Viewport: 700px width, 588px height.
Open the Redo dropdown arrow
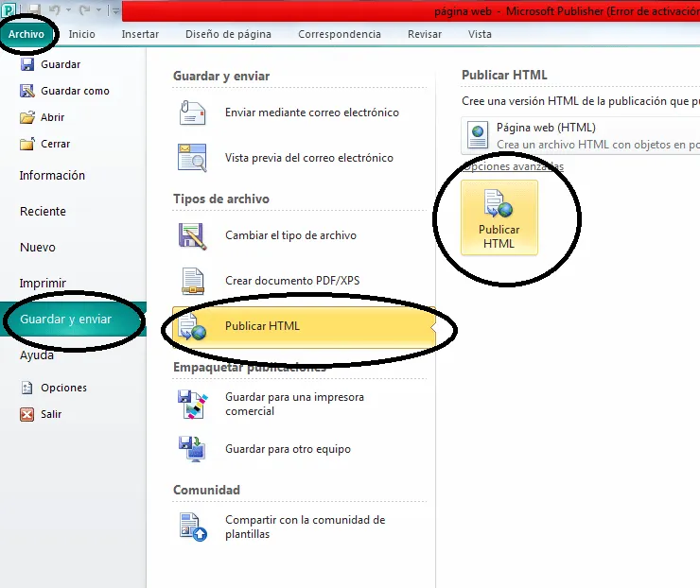[98, 9]
